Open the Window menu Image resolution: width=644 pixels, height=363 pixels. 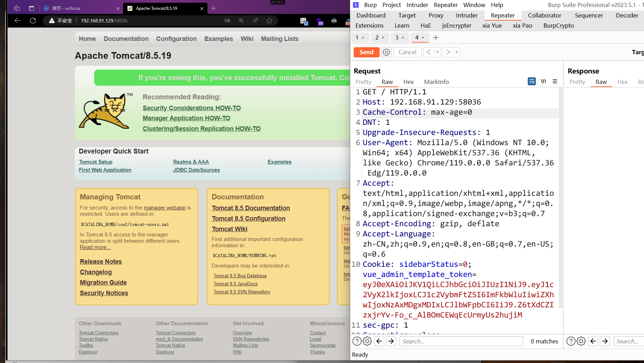point(474,5)
